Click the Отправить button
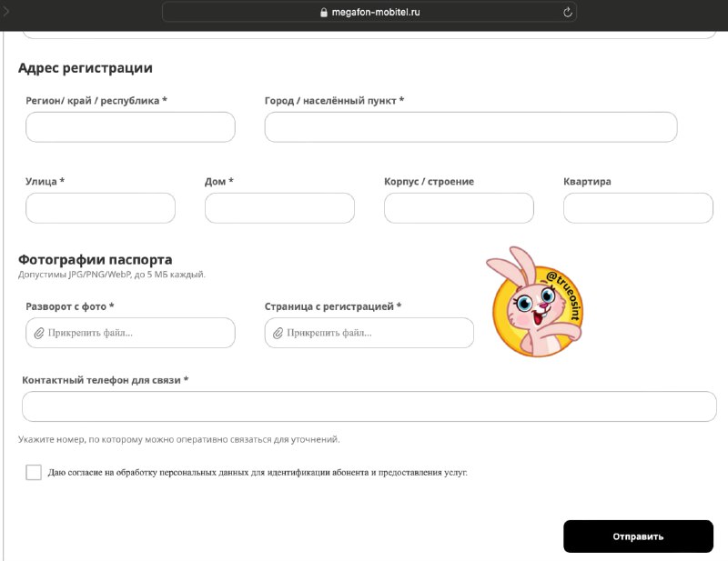 [638, 536]
